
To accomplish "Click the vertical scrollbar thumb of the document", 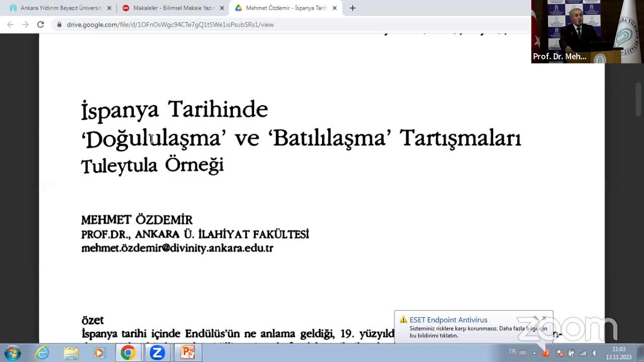I will 639,99.
